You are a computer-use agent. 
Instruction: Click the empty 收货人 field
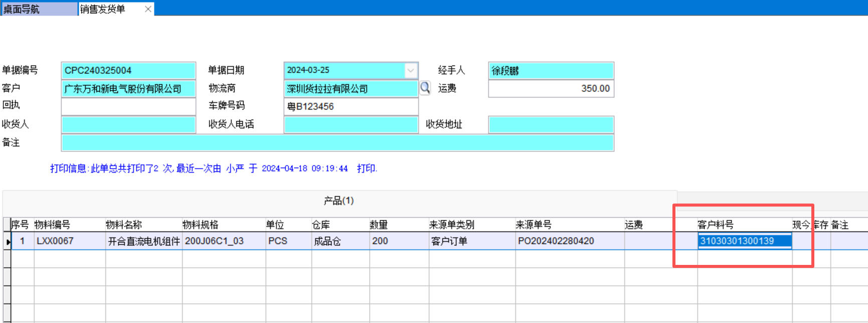(x=128, y=124)
